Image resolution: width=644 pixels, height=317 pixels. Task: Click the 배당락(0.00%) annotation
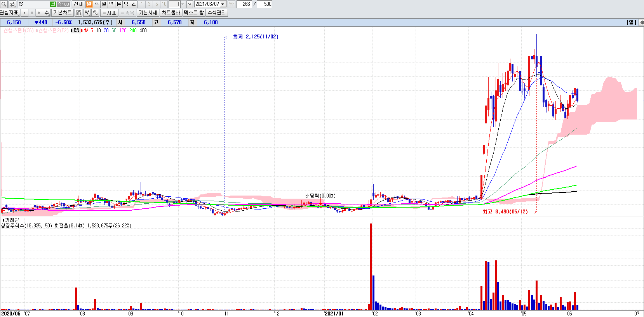tap(320, 196)
